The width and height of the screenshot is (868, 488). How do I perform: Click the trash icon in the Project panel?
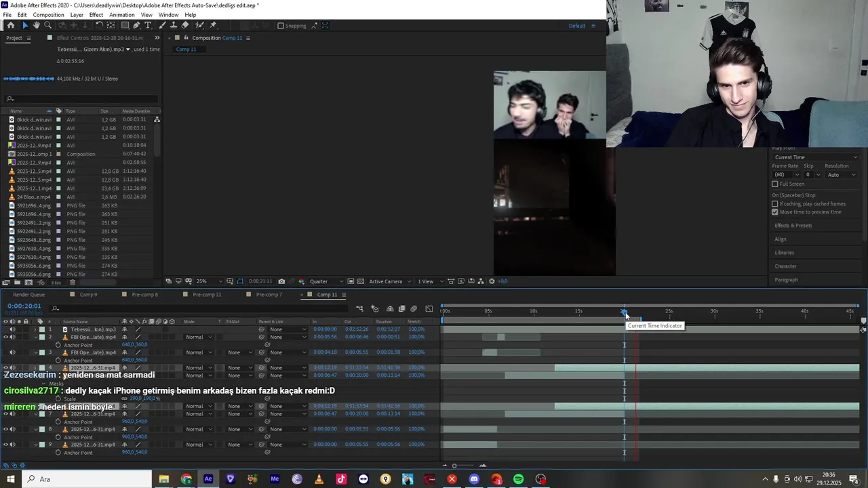[73, 283]
